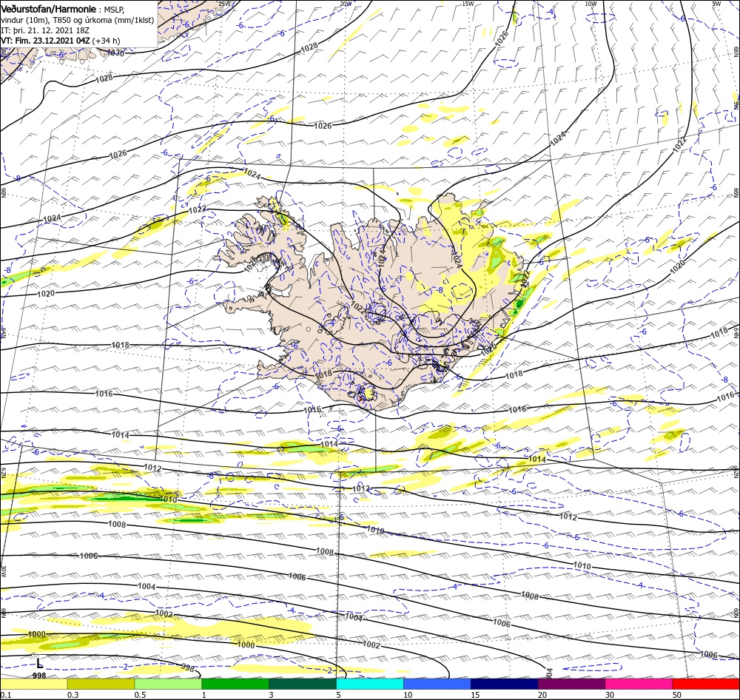Select the "5W" longitude label

(x=716, y=4)
